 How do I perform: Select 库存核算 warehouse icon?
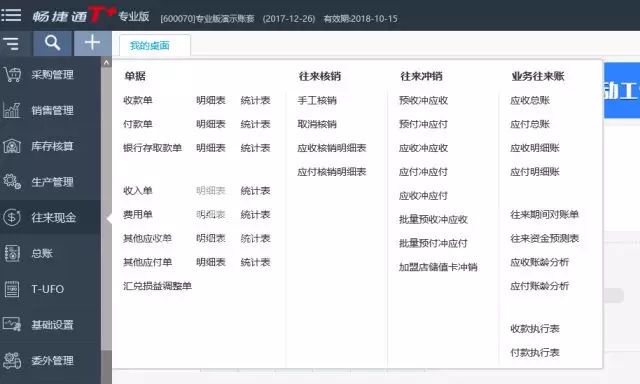point(11,146)
